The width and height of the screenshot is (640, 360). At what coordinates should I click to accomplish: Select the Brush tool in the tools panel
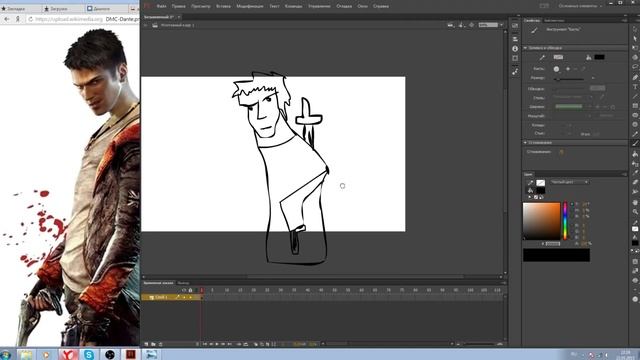tap(636, 143)
